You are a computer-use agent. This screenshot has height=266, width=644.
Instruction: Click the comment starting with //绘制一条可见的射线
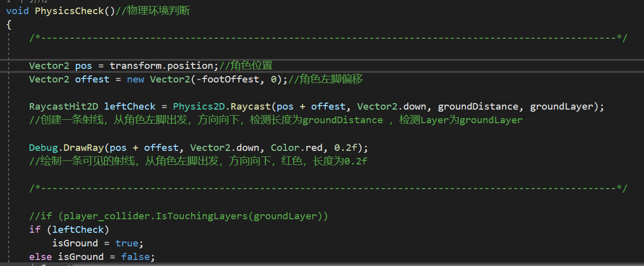pyautogui.click(x=198, y=161)
